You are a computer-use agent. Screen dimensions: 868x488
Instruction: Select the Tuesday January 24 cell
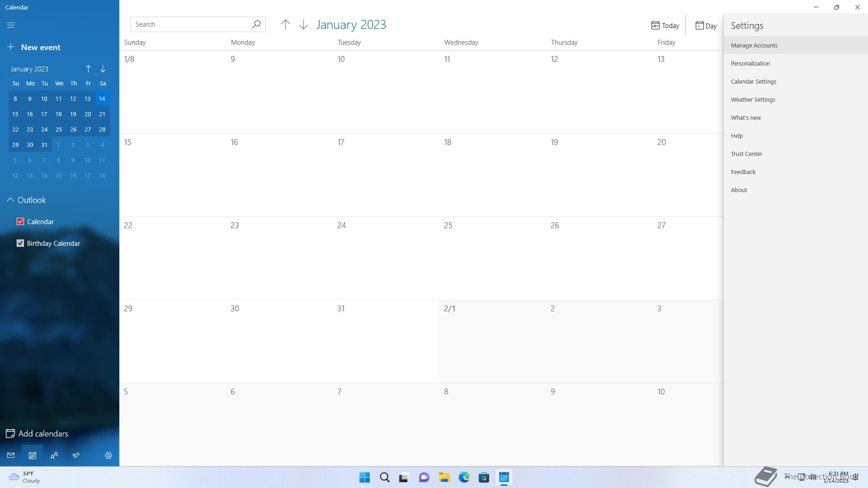[x=386, y=258]
